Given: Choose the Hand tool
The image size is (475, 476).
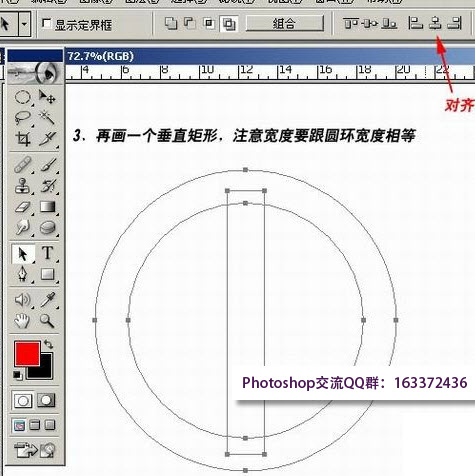Looking at the screenshot, I should (22, 321).
